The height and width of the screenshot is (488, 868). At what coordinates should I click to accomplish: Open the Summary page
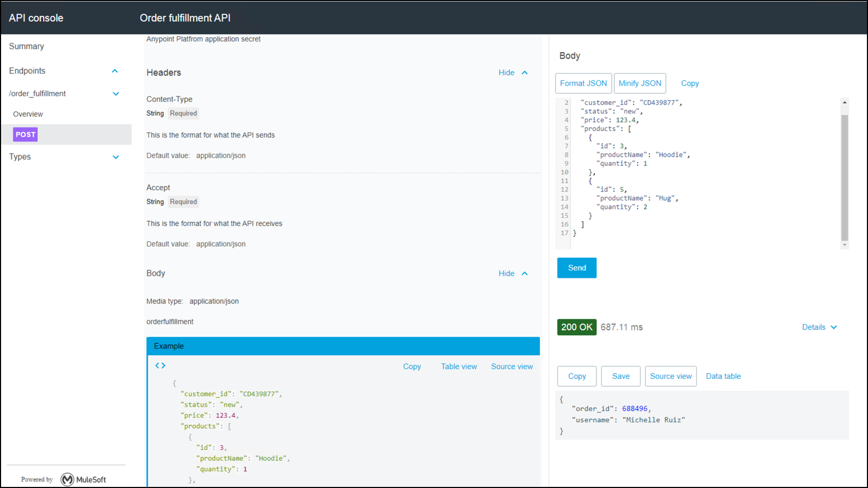[x=27, y=46]
